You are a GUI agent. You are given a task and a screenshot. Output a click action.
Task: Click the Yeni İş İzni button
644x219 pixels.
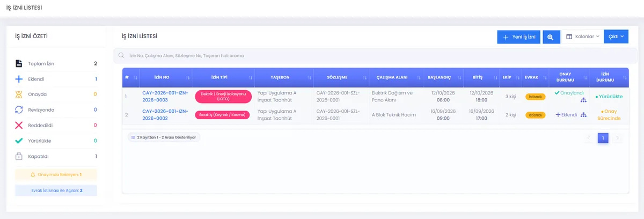coord(519,36)
